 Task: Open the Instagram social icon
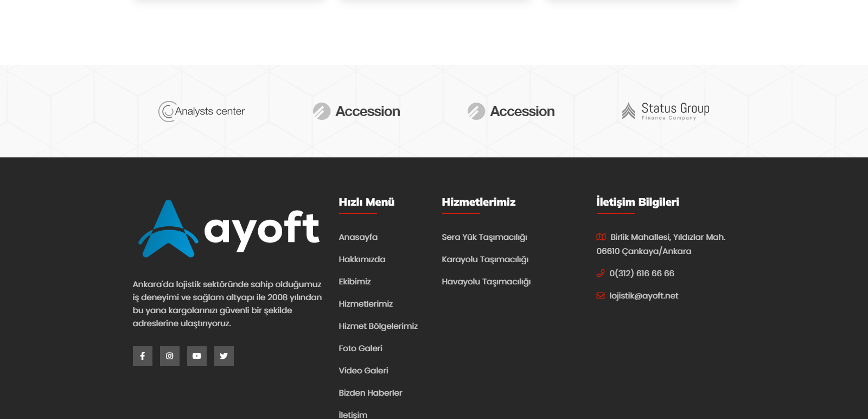pyautogui.click(x=169, y=356)
